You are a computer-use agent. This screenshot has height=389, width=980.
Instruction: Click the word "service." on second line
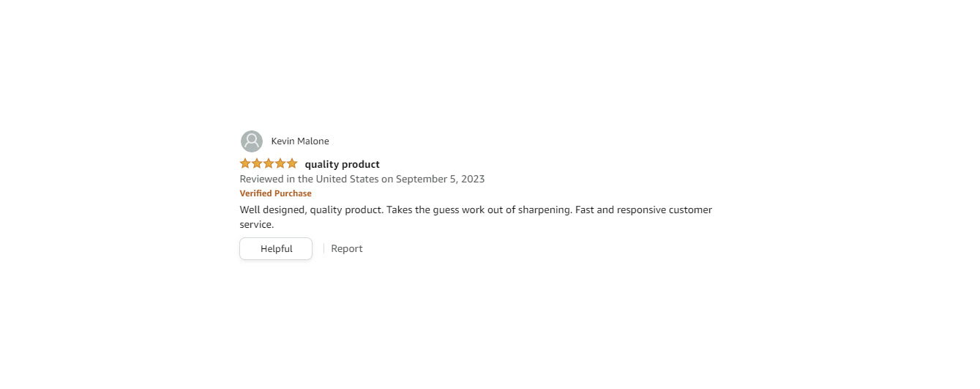pyautogui.click(x=256, y=225)
